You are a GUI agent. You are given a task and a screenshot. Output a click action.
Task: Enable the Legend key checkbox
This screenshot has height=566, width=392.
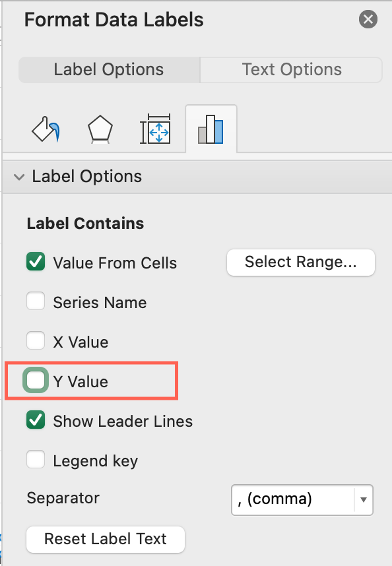click(x=36, y=459)
